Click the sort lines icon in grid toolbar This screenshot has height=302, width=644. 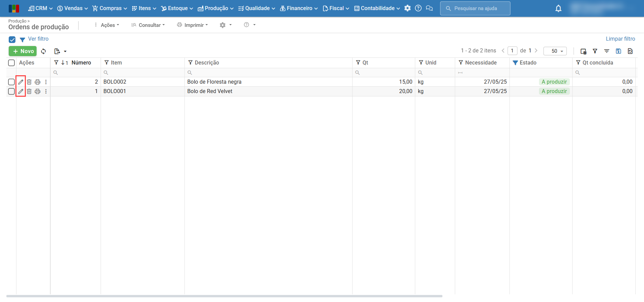pyautogui.click(x=607, y=51)
